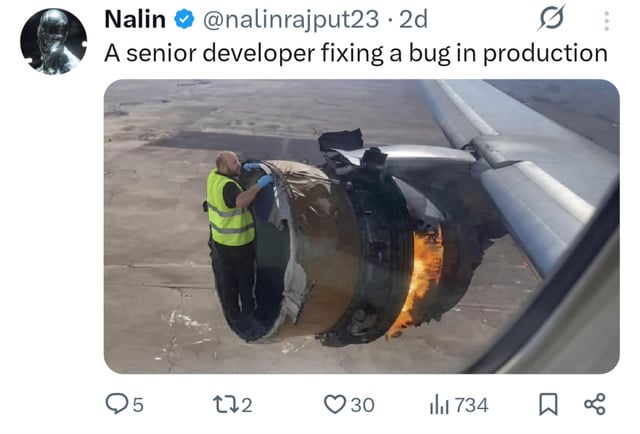Screen dimensions: 640x434
Task: Click the like count 30
Action: (x=362, y=405)
